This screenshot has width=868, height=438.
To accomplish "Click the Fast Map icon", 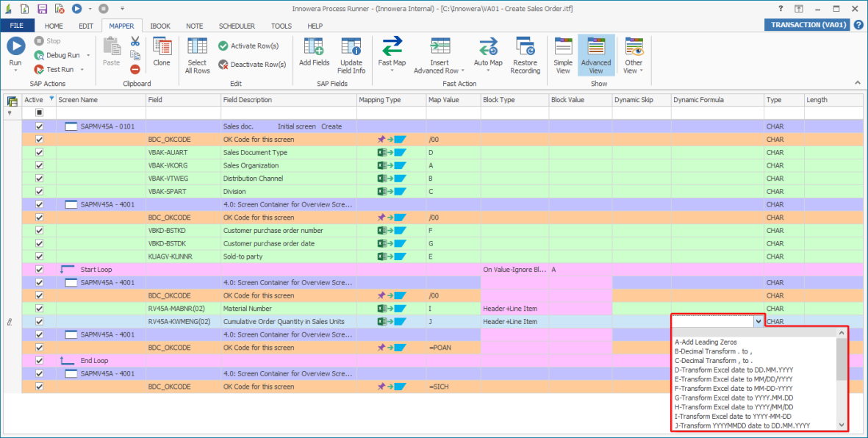I will (392, 47).
